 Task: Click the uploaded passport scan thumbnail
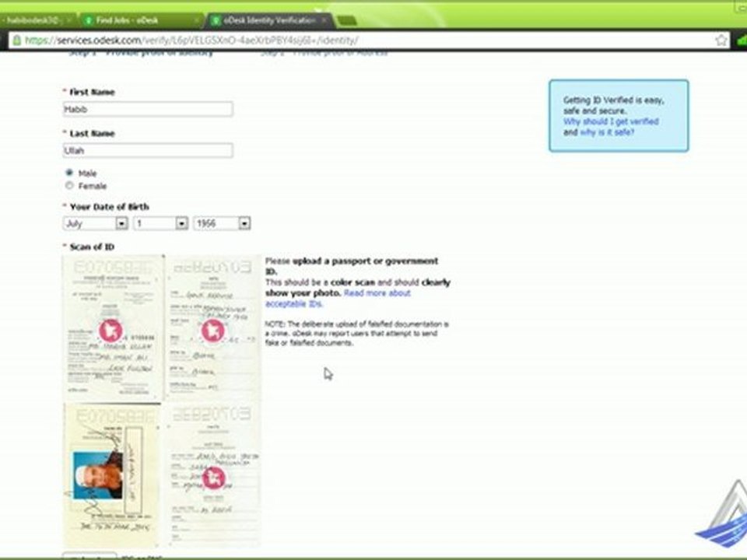tap(162, 400)
